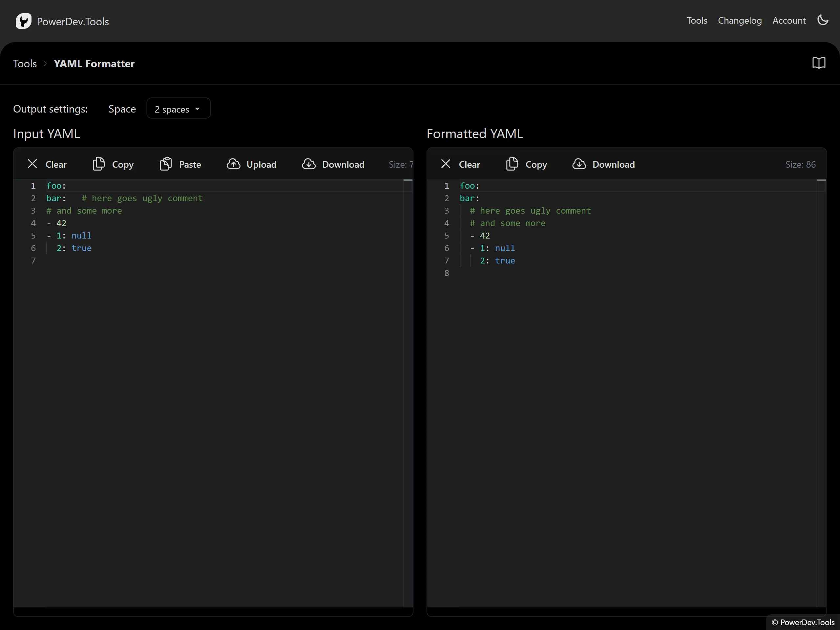Clear the Input YAML editor
Screen dimensions: 840x630
point(47,164)
